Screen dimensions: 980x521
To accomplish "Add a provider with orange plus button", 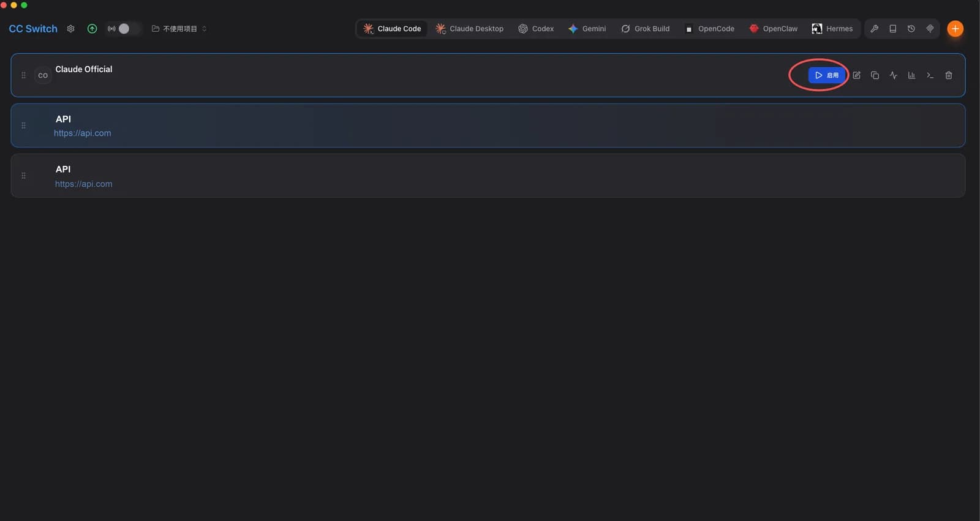I will (x=955, y=29).
